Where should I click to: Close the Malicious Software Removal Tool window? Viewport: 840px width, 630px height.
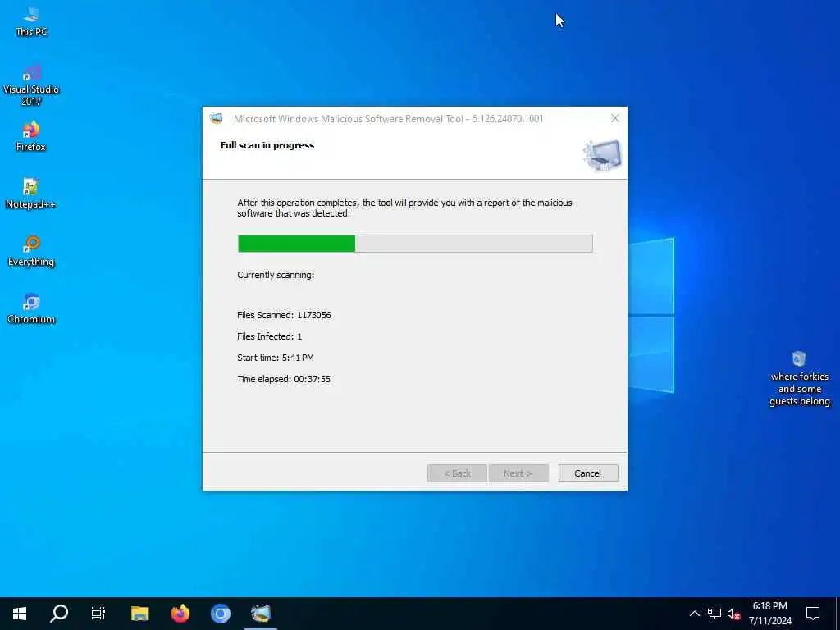point(615,118)
